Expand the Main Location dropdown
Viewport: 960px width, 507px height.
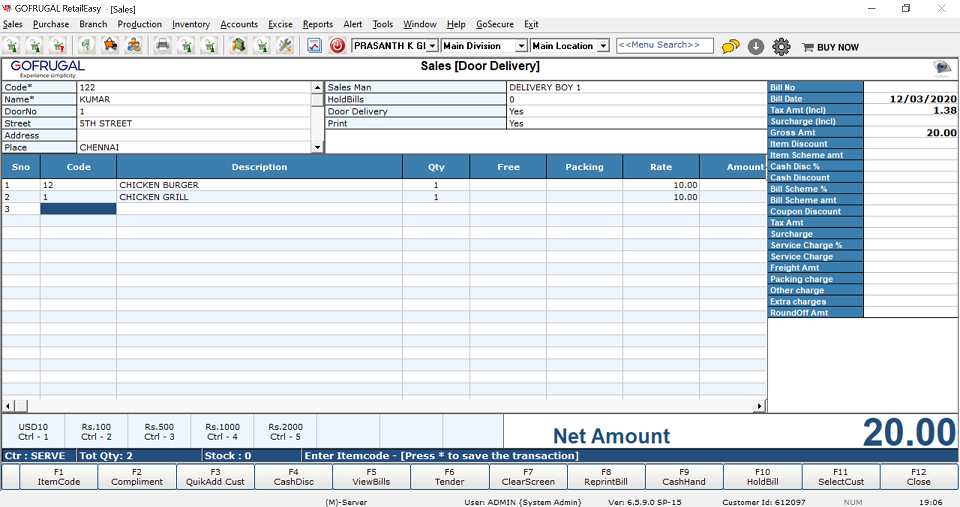point(602,46)
